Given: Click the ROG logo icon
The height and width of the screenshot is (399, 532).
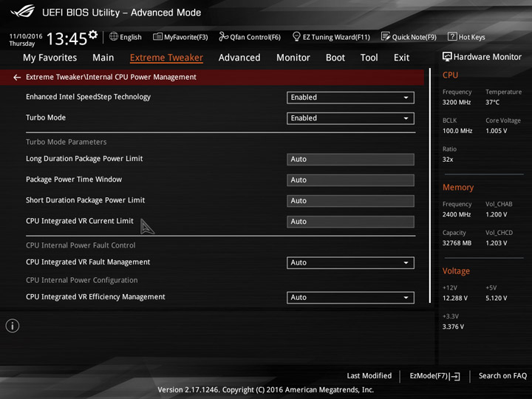Looking at the screenshot, I should tap(22, 11).
